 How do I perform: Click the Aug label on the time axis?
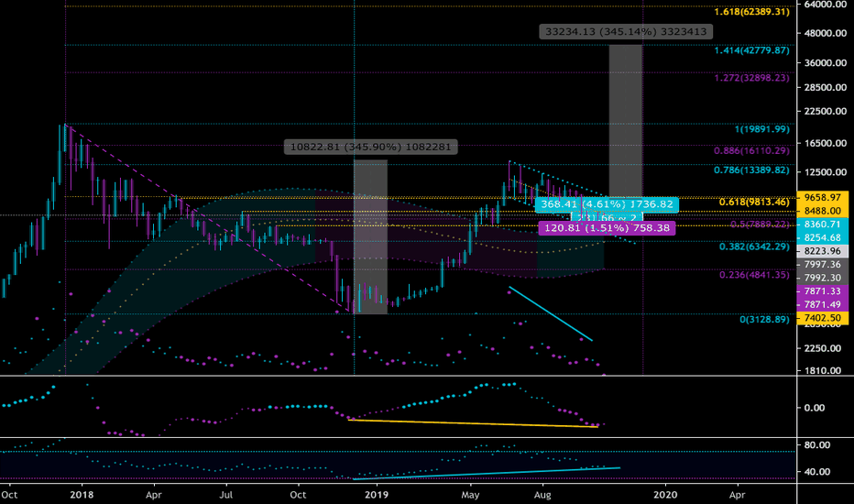point(542,495)
